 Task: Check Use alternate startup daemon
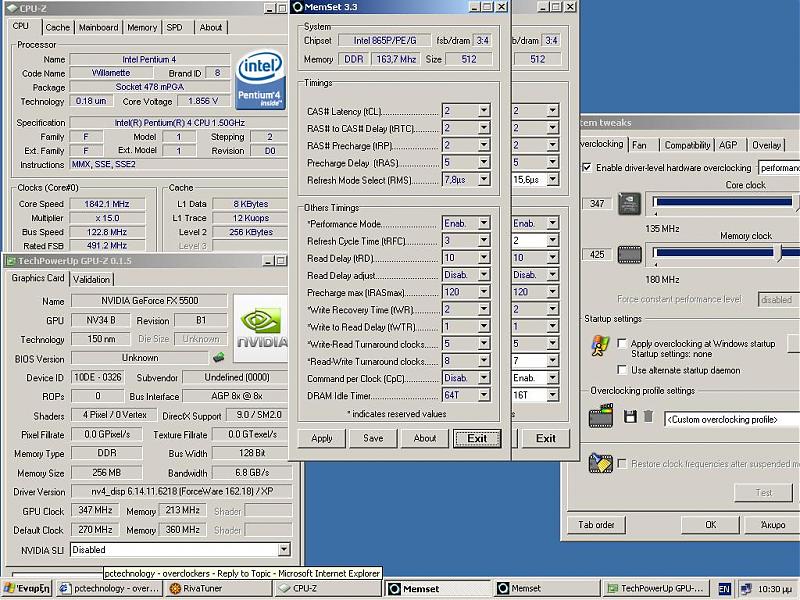coord(622,369)
